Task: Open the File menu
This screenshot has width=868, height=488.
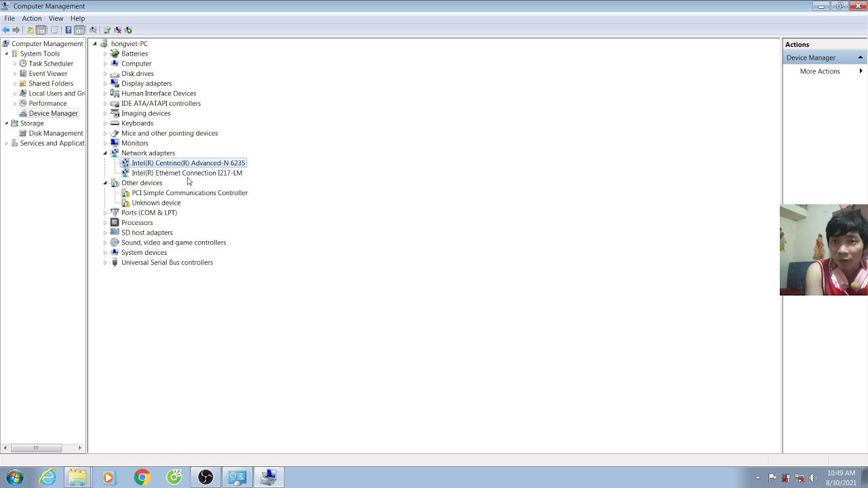Action: click(x=9, y=18)
